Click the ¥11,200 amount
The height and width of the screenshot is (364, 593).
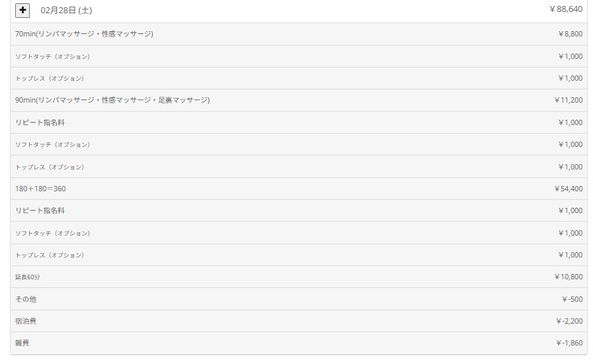click(568, 100)
